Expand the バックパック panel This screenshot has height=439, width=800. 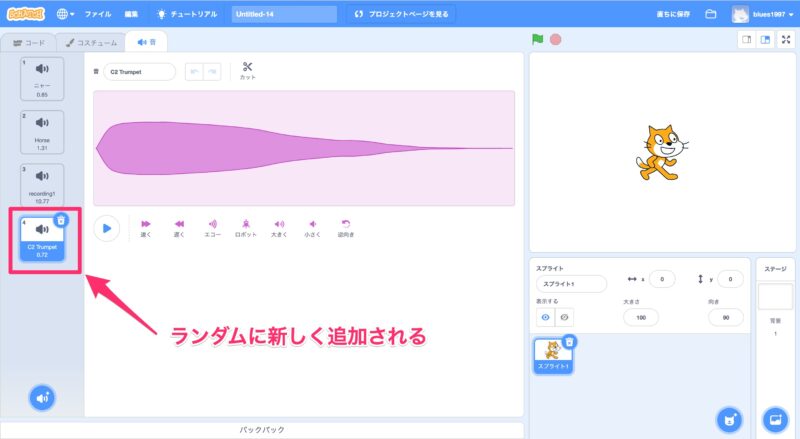[x=264, y=429]
